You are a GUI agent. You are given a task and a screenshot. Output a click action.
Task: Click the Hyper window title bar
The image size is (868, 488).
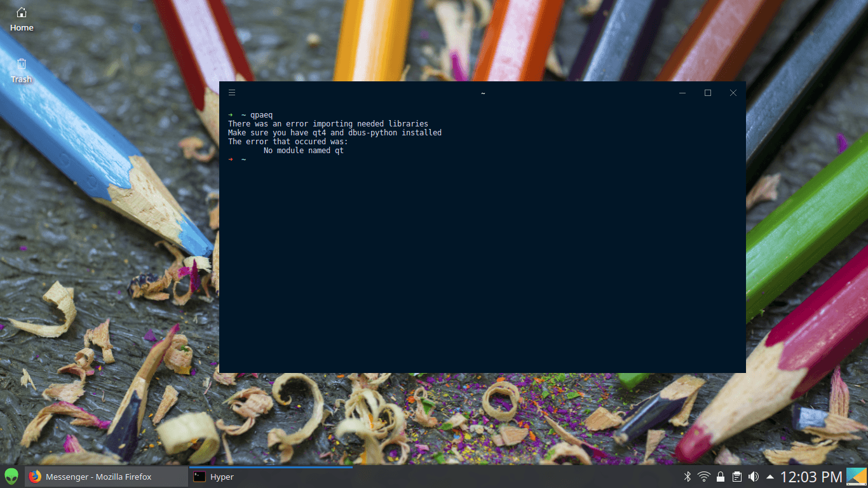[482, 93]
